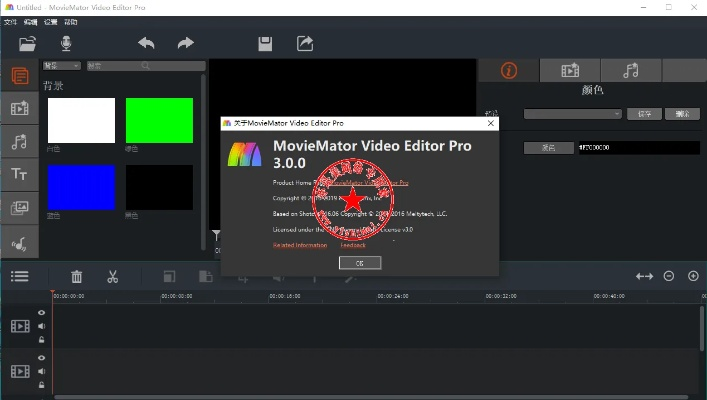The height and width of the screenshot is (400, 707).
Task: Click the Related Information link
Action: pyautogui.click(x=300, y=245)
